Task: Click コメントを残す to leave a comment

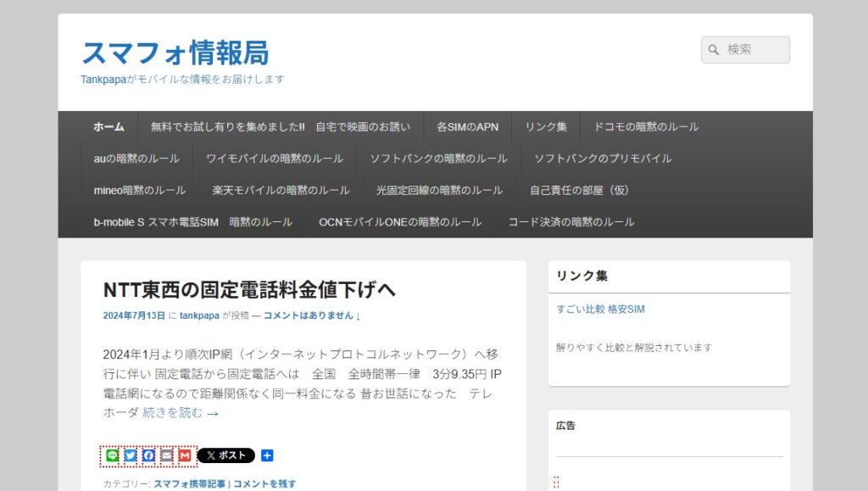Action: 266,483
